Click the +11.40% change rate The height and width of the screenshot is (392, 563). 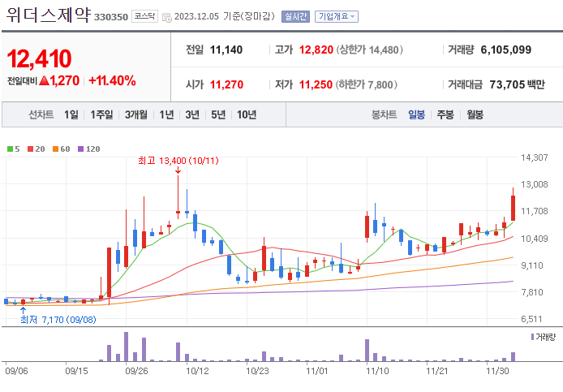112,80
